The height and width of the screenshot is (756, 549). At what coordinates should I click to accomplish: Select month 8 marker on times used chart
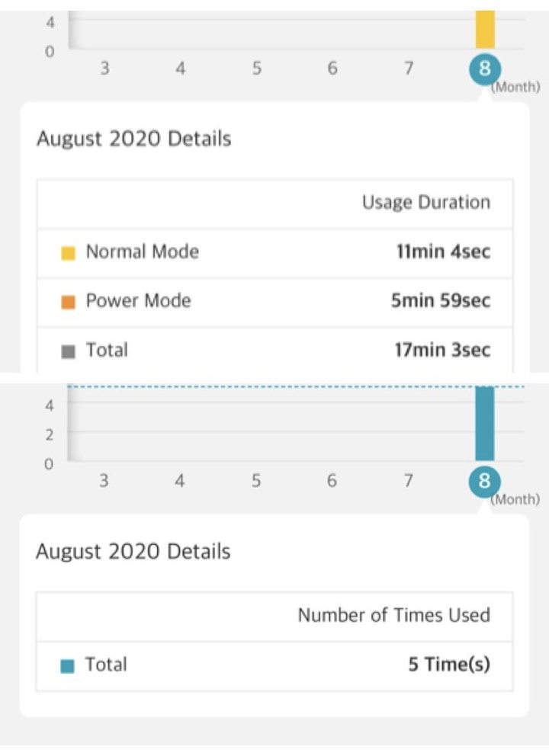pyautogui.click(x=484, y=481)
